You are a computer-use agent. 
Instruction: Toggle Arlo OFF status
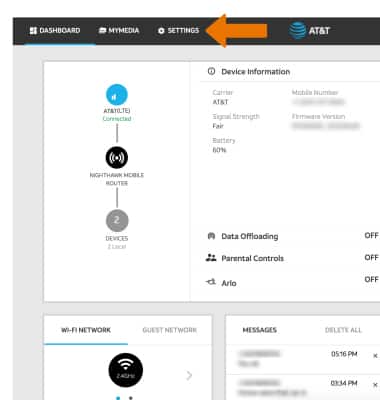[371, 279]
